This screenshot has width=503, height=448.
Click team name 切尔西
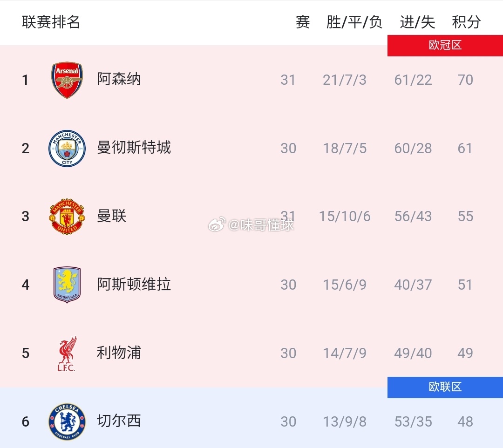119,421
